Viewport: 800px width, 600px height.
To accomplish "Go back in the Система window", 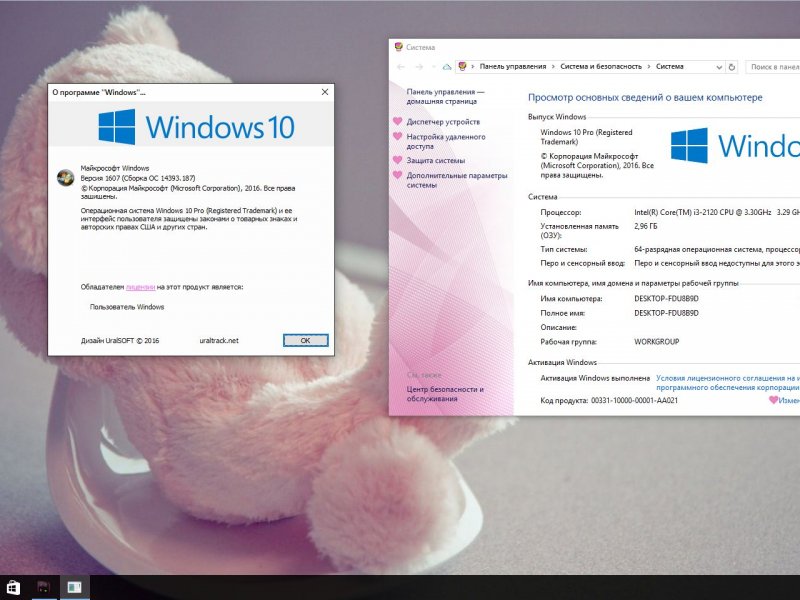I will (401, 67).
